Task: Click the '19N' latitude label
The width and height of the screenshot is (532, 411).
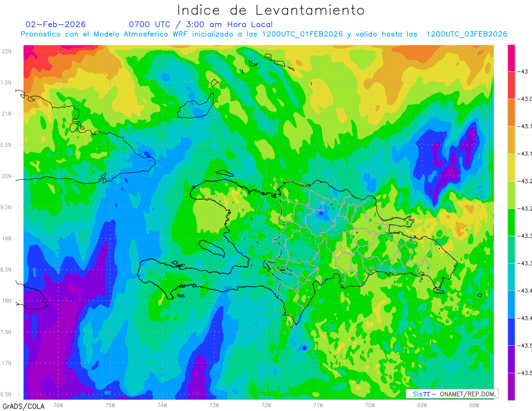Action: (7, 239)
